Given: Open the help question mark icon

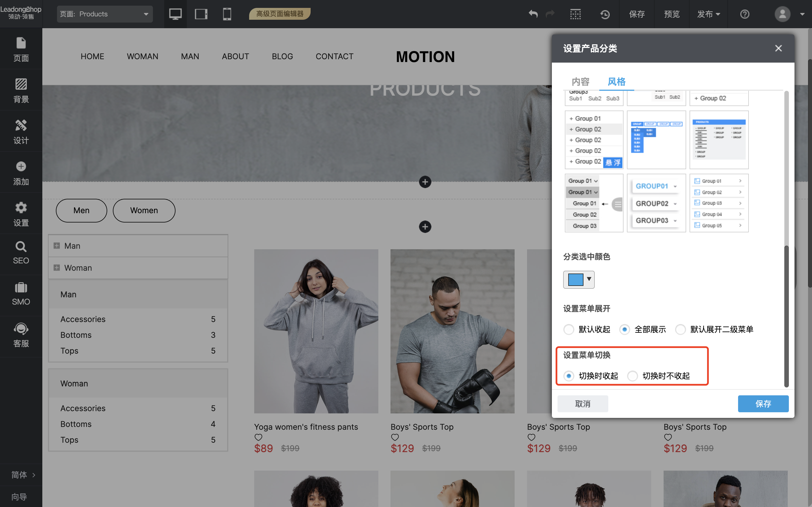Looking at the screenshot, I should tap(744, 14).
